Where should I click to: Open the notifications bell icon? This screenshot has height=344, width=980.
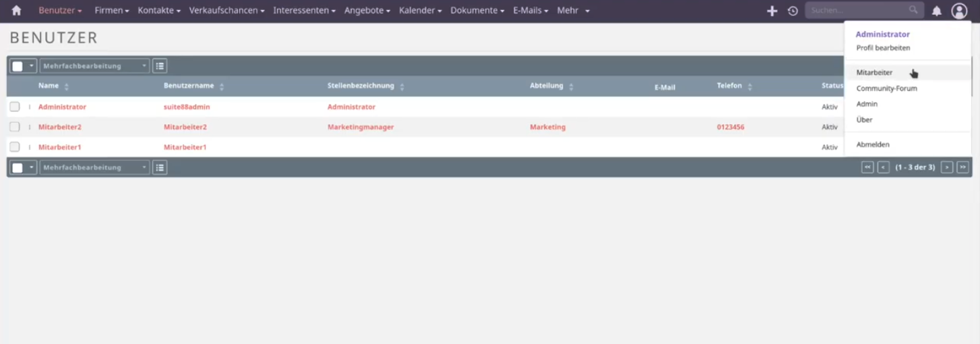click(936, 11)
